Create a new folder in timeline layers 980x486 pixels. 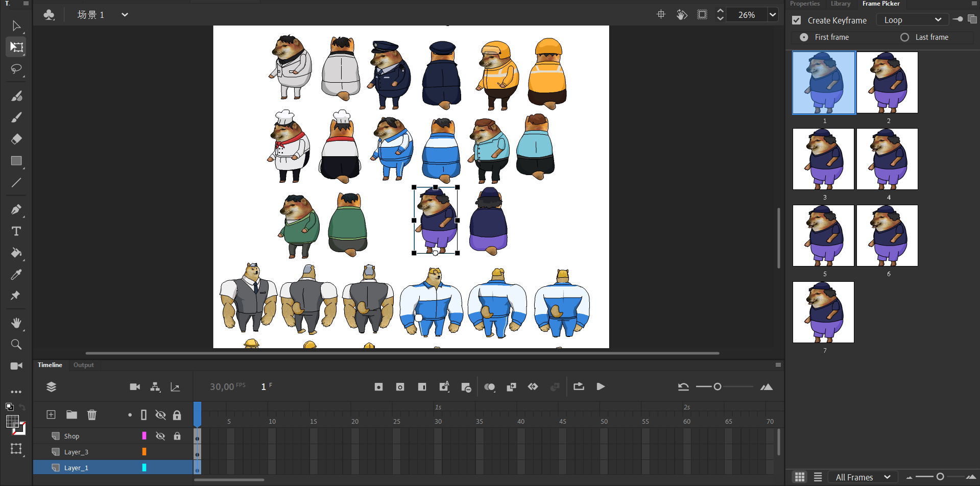71,415
